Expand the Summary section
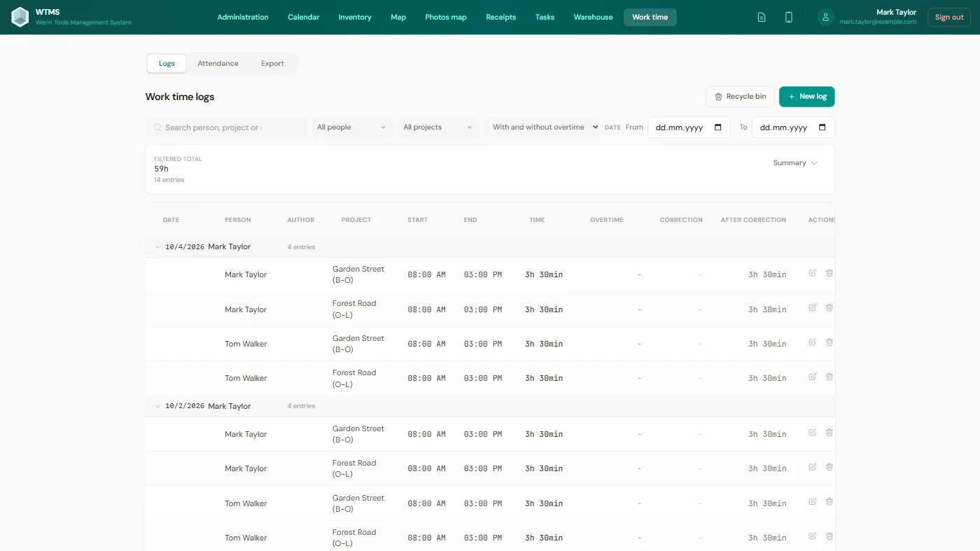The image size is (980, 551). point(795,163)
